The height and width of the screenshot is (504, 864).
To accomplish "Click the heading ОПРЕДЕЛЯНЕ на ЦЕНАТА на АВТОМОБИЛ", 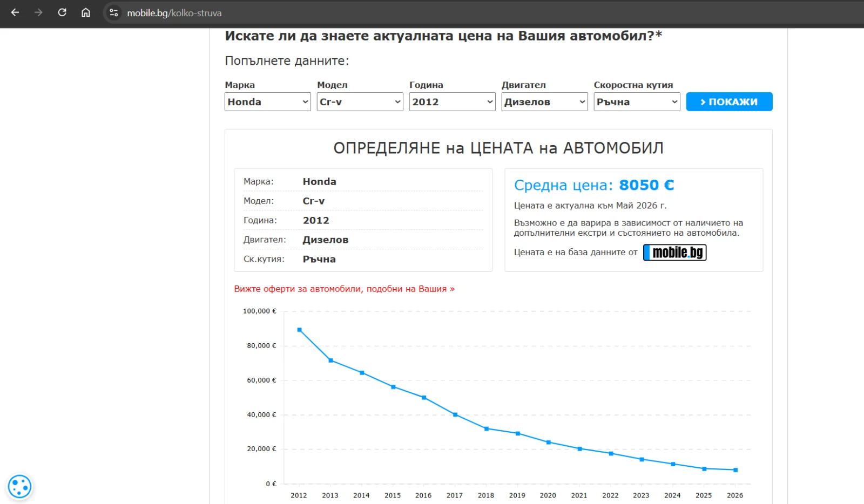I will (x=498, y=148).
